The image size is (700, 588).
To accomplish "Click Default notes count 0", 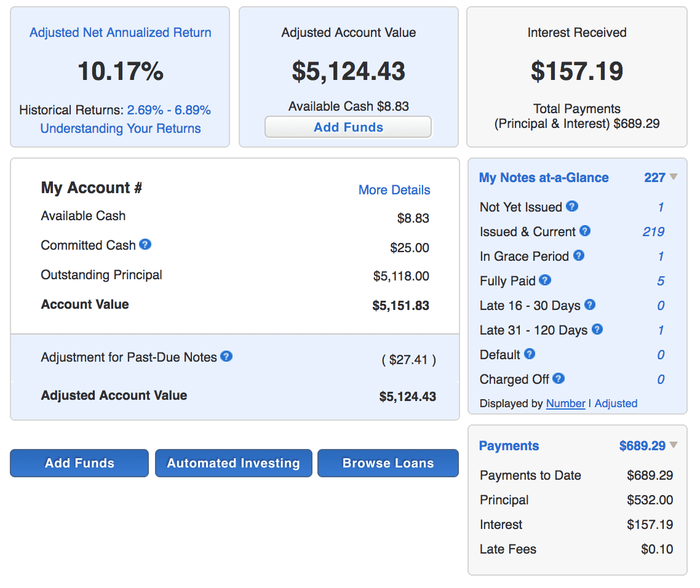I will tap(661, 354).
